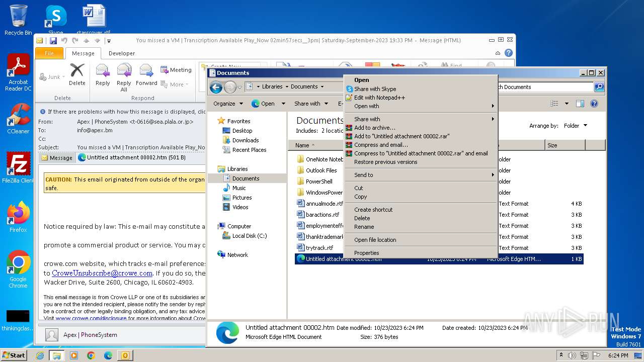
Task: Click the Start button
Action: point(14,355)
